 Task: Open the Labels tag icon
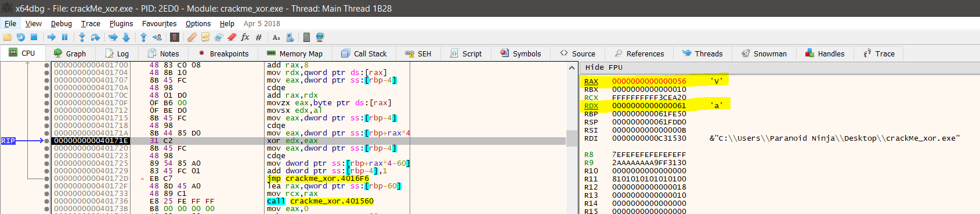219,37
